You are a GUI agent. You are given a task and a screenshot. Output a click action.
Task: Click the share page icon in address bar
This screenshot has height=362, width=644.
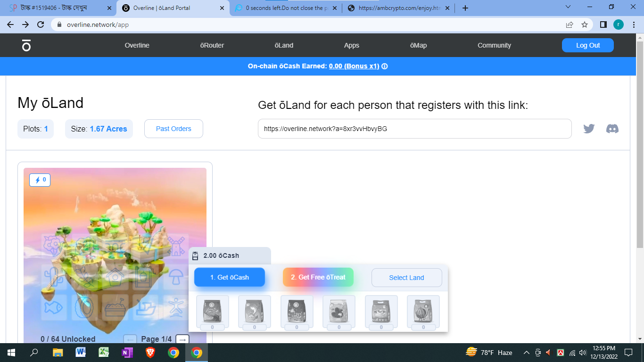570,25
